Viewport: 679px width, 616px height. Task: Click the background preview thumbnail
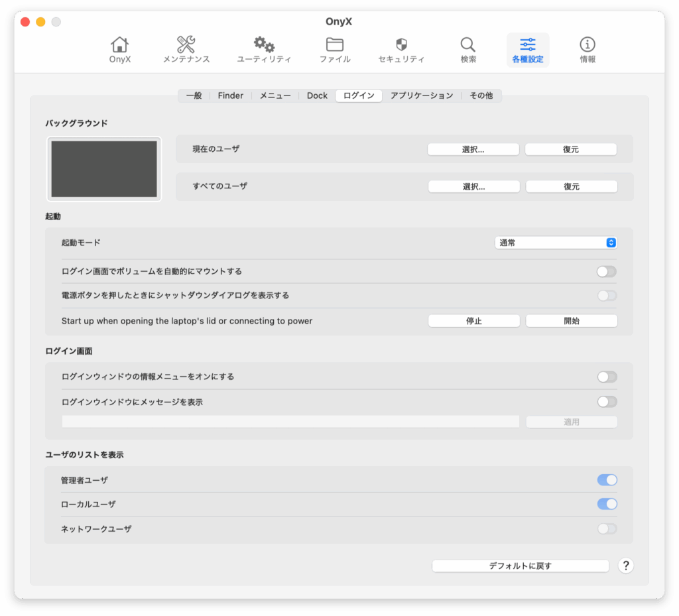(x=104, y=169)
